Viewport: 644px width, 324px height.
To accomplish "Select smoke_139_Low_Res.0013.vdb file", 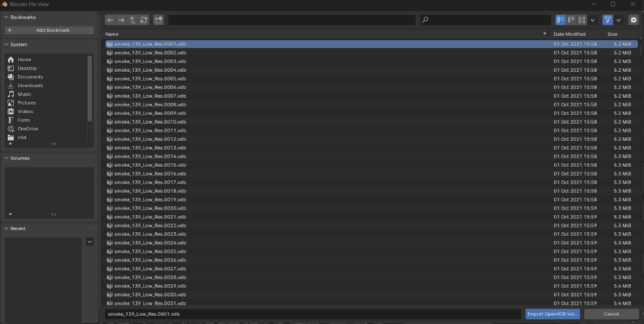I will (371, 148).
